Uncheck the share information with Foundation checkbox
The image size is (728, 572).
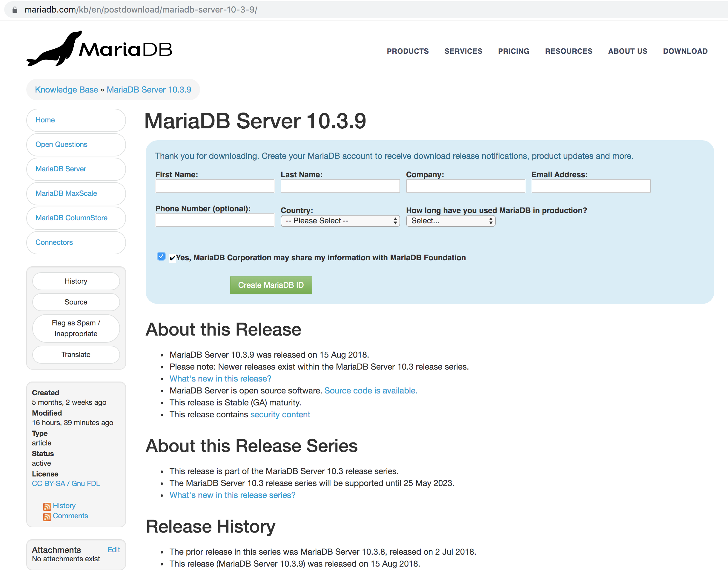(x=161, y=256)
